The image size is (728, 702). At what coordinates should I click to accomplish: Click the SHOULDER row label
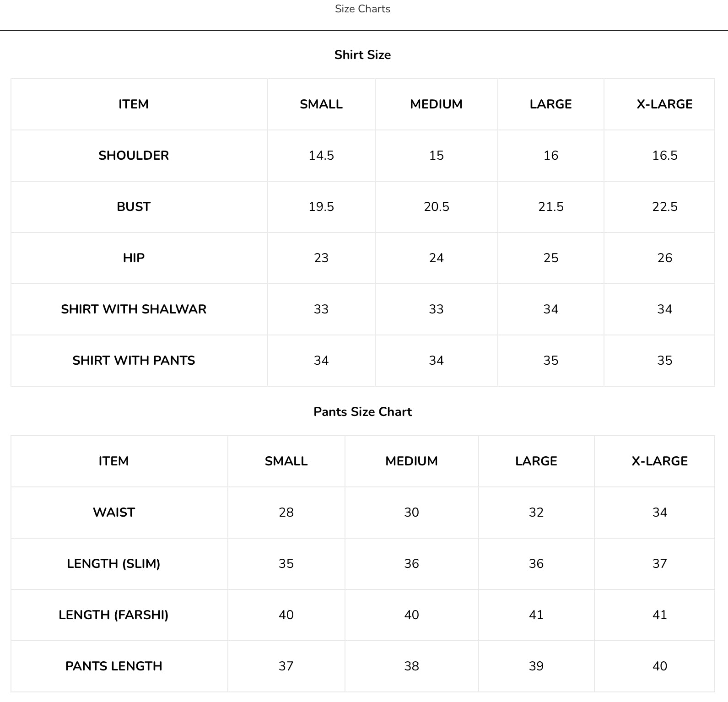tap(134, 156)
